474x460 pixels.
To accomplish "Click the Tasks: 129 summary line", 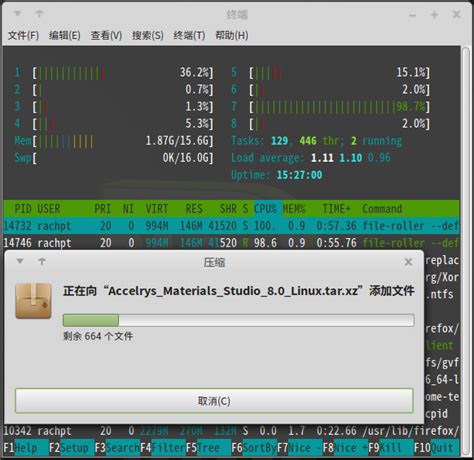I will point(317,141).
